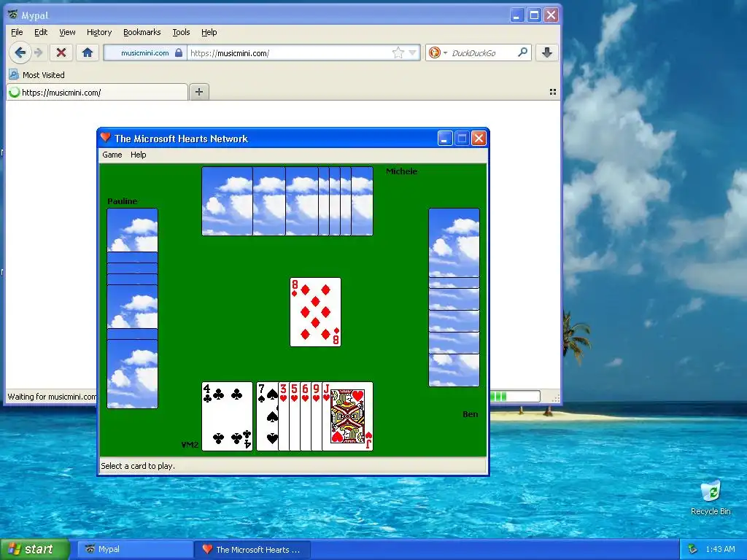Bookmark this page with star icon
The height and width of the screenshot is (560, 747).
coord(398,52)
